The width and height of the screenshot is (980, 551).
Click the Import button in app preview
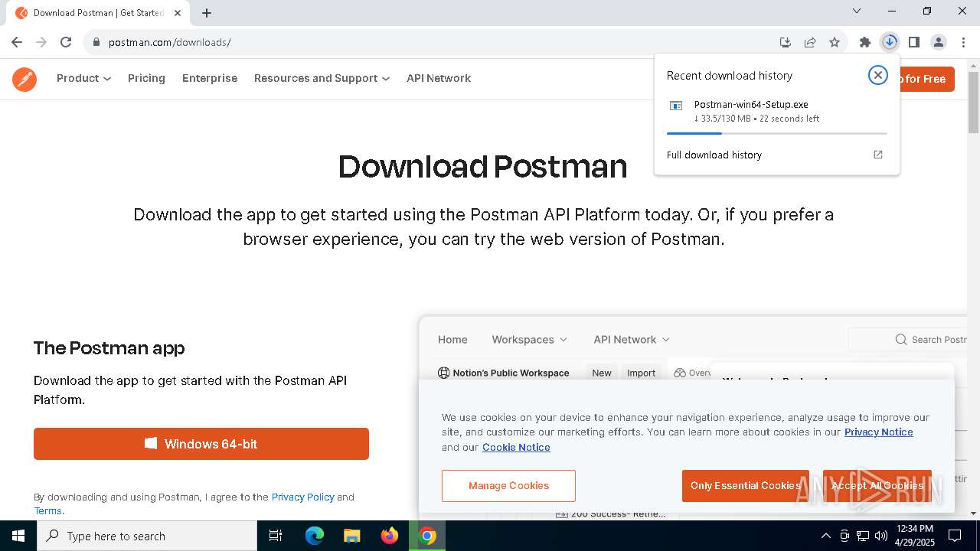642,373
